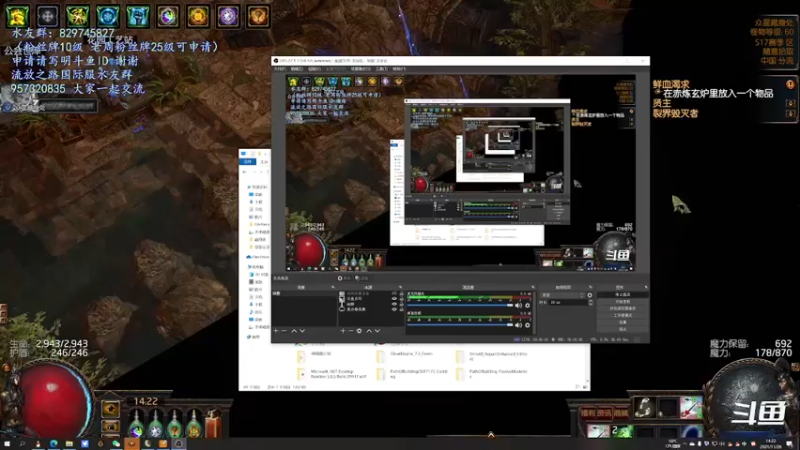The width and height of the screenshot is (800, 450).
Task: Undock the Audio Mixer panel header icon
Action: (533, 287)
